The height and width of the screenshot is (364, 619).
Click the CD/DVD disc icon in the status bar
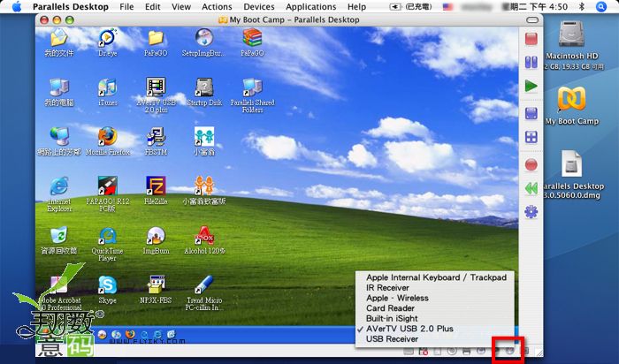coord(452,351)
